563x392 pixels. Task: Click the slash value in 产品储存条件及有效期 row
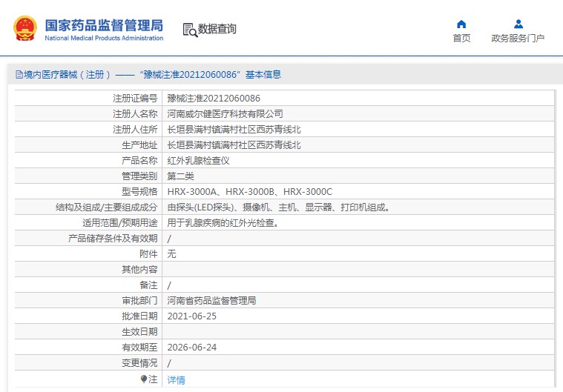click(169, 239)
